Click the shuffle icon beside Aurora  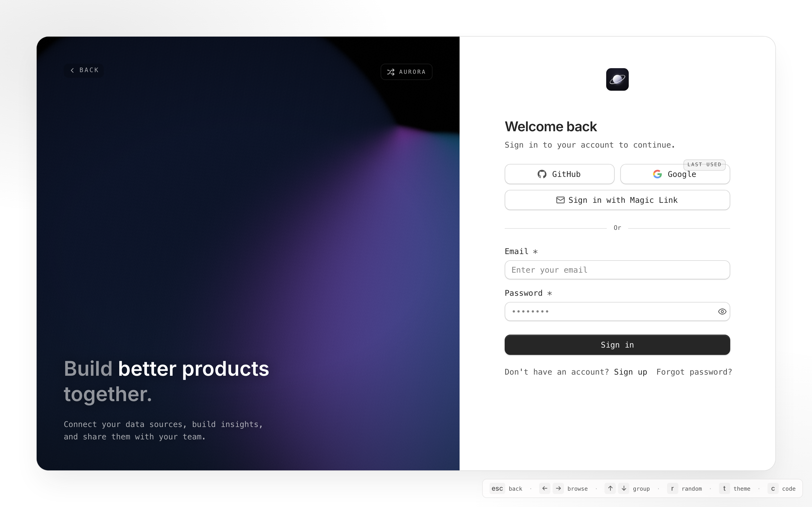390,72
